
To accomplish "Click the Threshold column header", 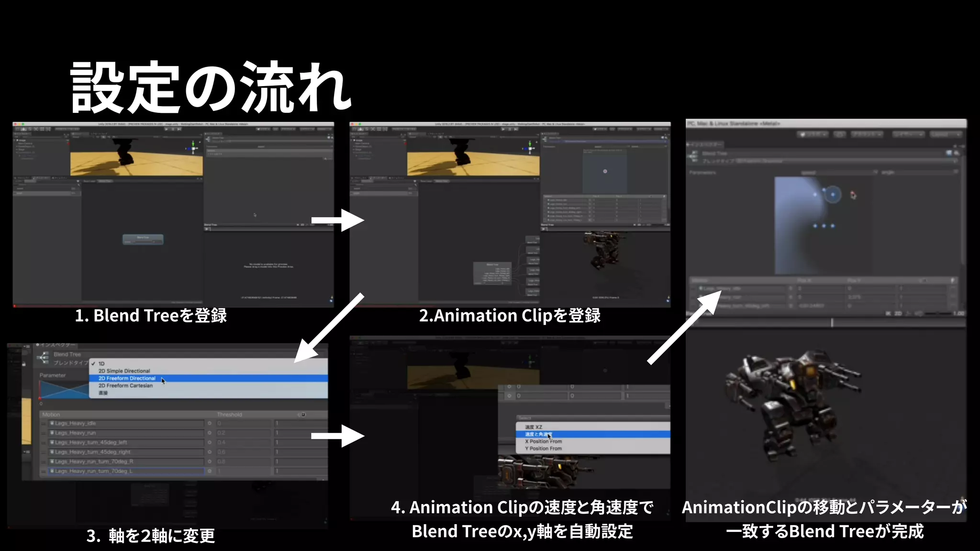I will (x=230, y=415).
